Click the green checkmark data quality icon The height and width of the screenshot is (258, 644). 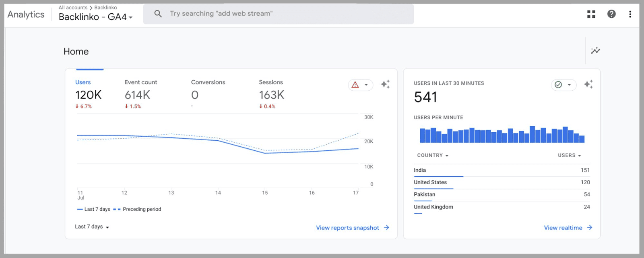click(558, 85)
